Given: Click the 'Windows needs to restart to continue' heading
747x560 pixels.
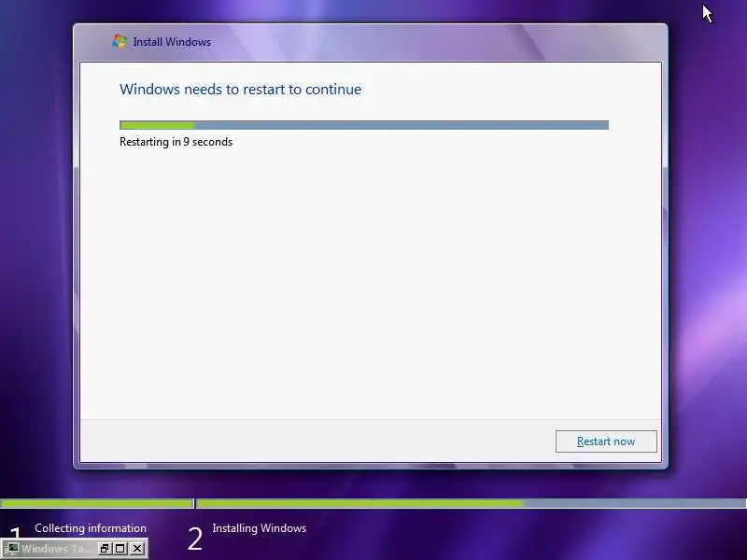Looking at the screenshot, I should click(240, 89).
